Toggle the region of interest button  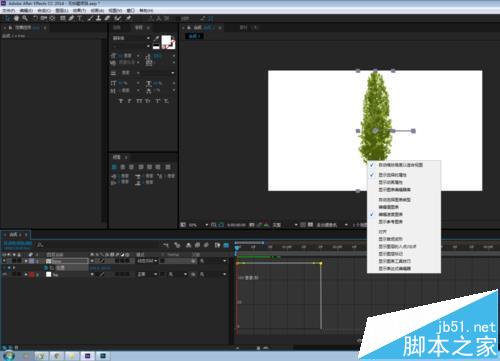pyautogui.click(x=303, y=225)
